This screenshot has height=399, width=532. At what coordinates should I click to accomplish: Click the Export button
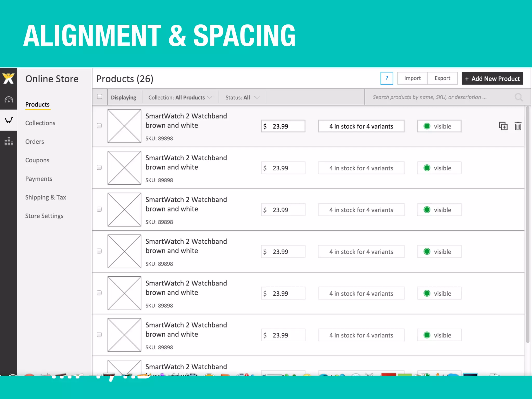[442, 78]
